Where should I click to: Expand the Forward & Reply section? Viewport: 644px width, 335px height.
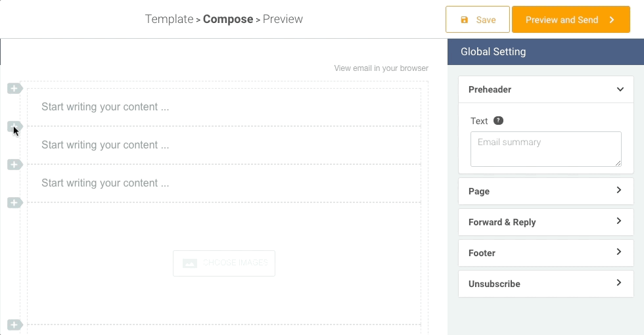tap(618, 221)
